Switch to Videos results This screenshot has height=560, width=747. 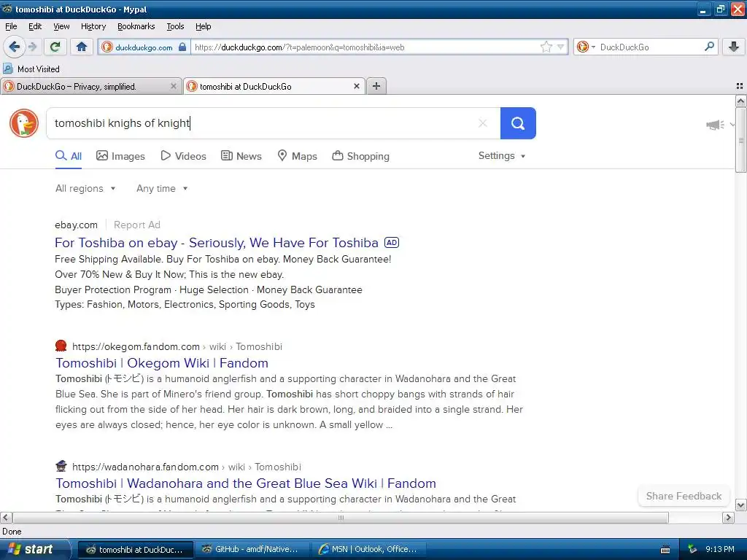click(x=183, y=156)
